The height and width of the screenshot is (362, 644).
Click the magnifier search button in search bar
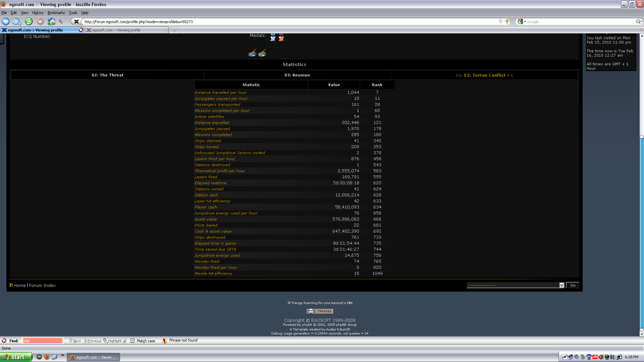point(639,21)
